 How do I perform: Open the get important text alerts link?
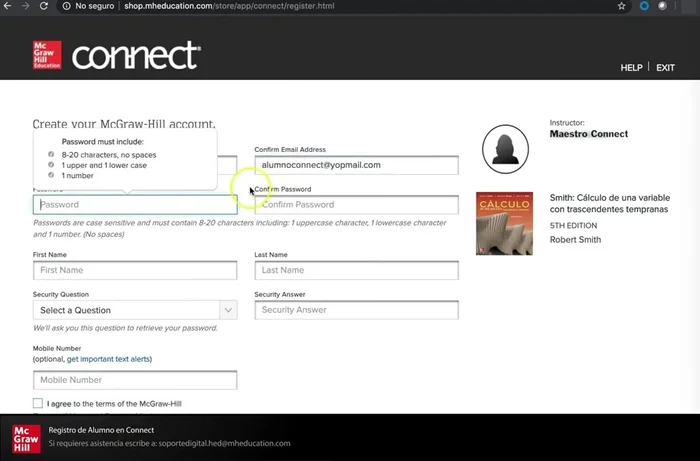pyautogui.click(x=108, y=359)
